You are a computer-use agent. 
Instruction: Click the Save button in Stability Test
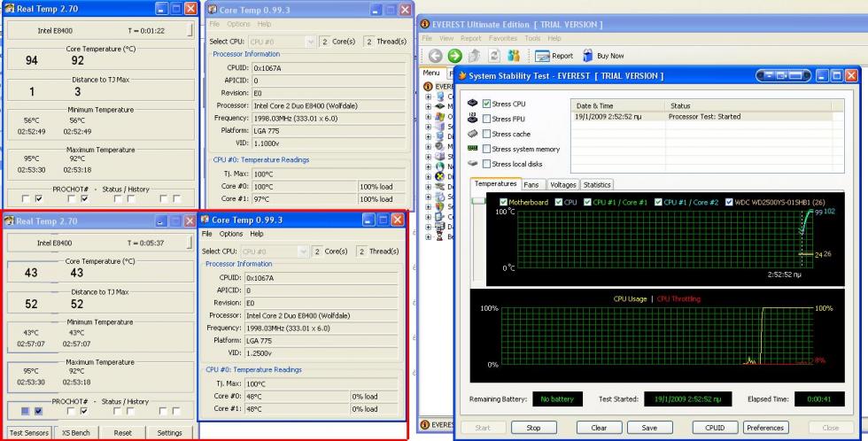(x=649, y=428)
